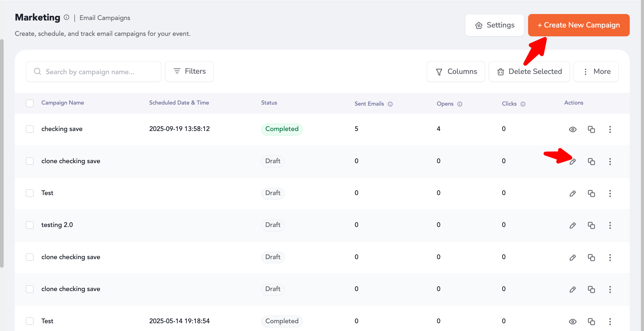The image size is (644, 331).
Task: Click the testing 2.0 campaign name
Action: [x=57, y=225]
